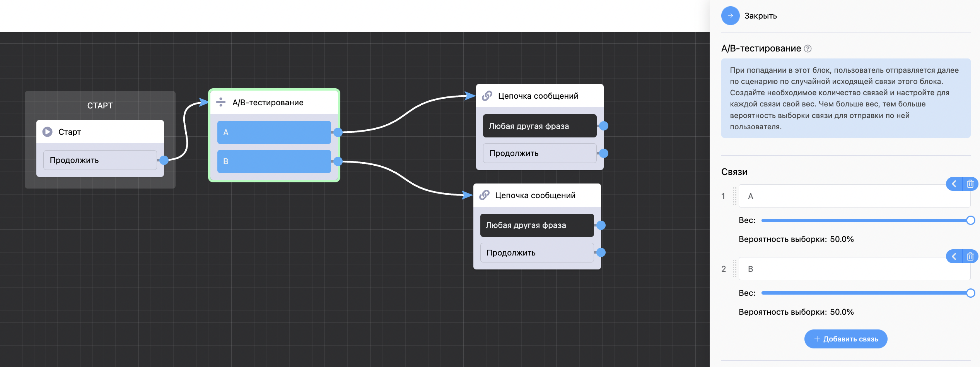Click Продолжить button in the Старт block
The image size is (980, 367).
(x=100, y=160)
